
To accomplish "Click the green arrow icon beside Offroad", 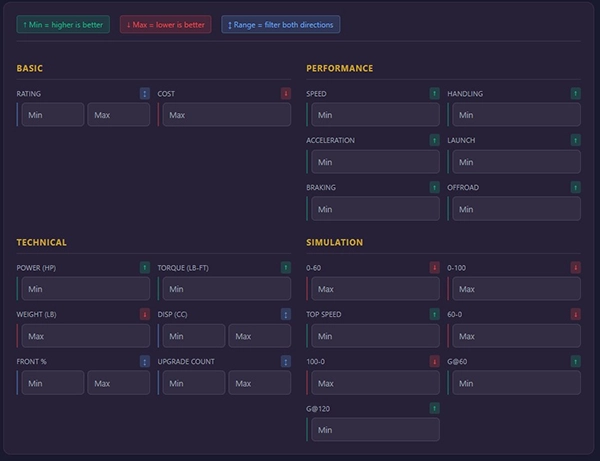I will (575, 188).
